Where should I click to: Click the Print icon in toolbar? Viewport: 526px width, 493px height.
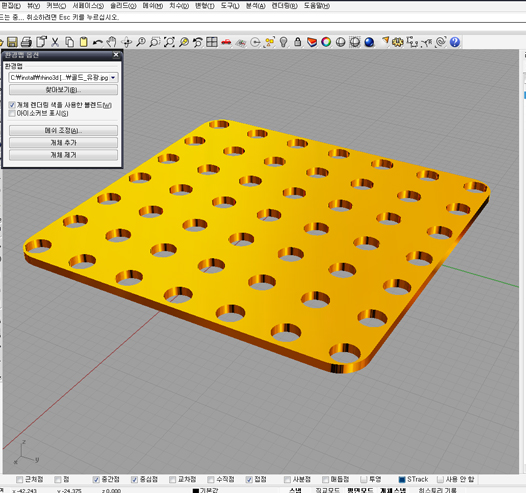click(27, 42)
